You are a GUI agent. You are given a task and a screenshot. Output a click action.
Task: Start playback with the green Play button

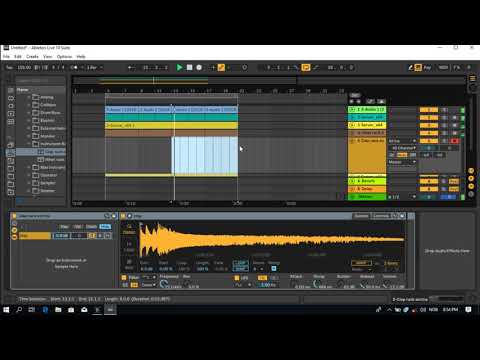[x=179, y=68]
